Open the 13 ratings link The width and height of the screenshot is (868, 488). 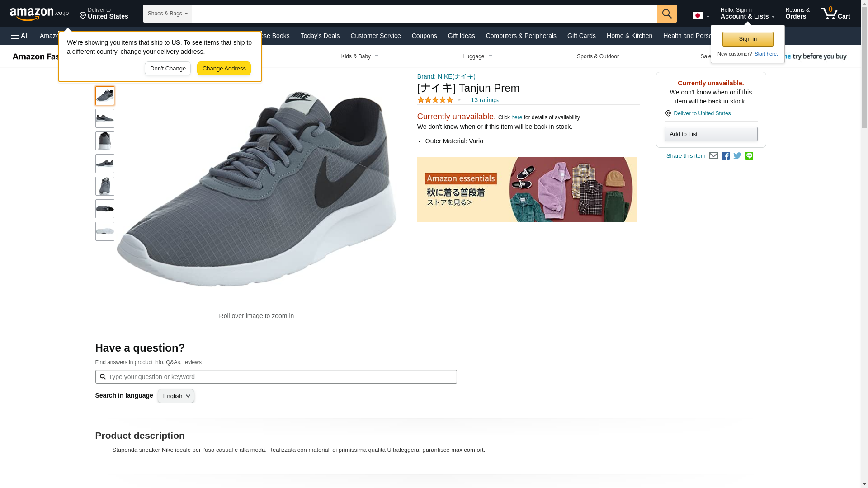pos(484,100)
